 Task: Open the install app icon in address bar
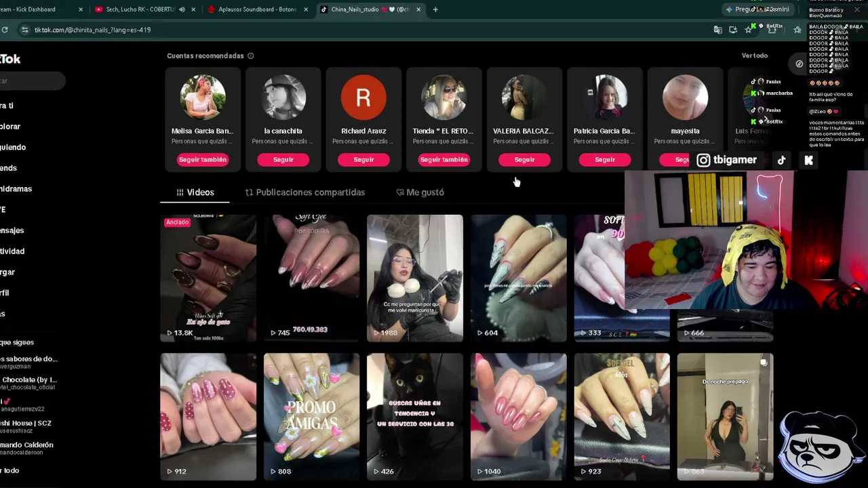click(733, 30)
